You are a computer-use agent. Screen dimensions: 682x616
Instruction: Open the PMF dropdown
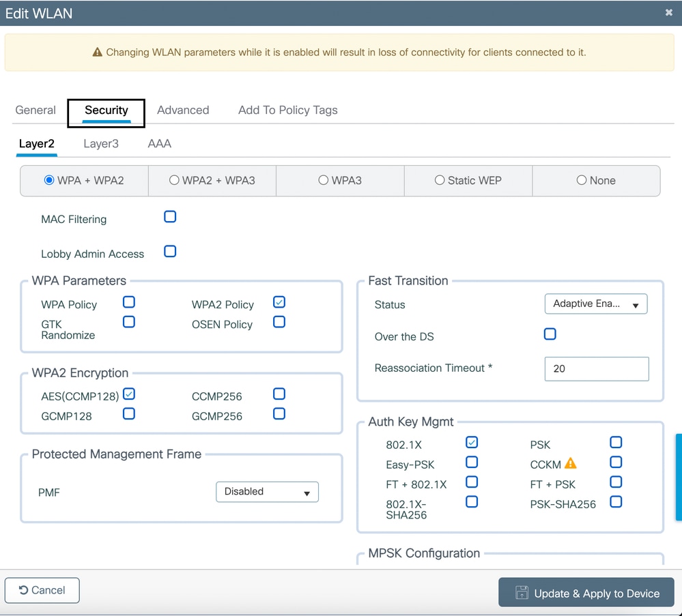(267, 491)
